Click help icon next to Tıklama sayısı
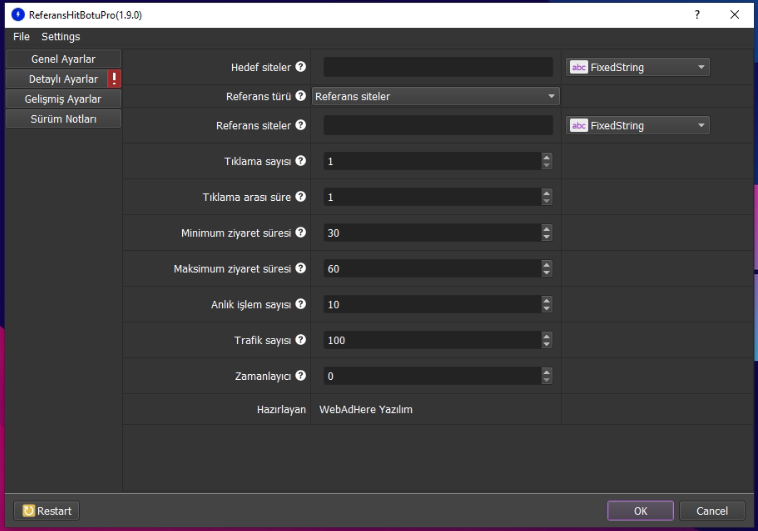758x531 pixels. (x=301, y=161)
